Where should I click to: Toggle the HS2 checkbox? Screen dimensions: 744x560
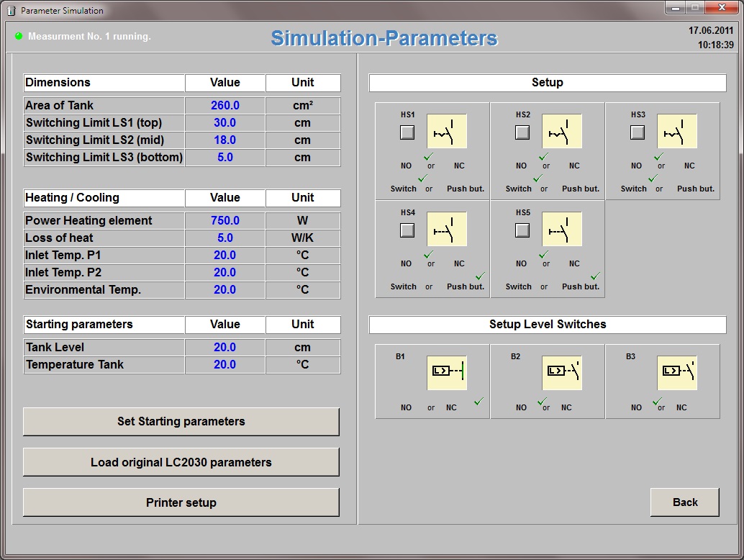[x=522, y=132]
